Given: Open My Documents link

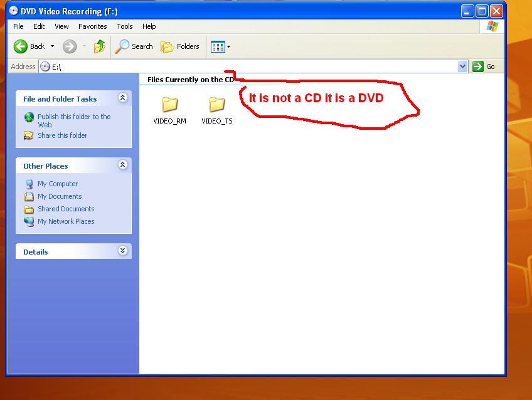Looking at the screenshot, I should 60,196.
